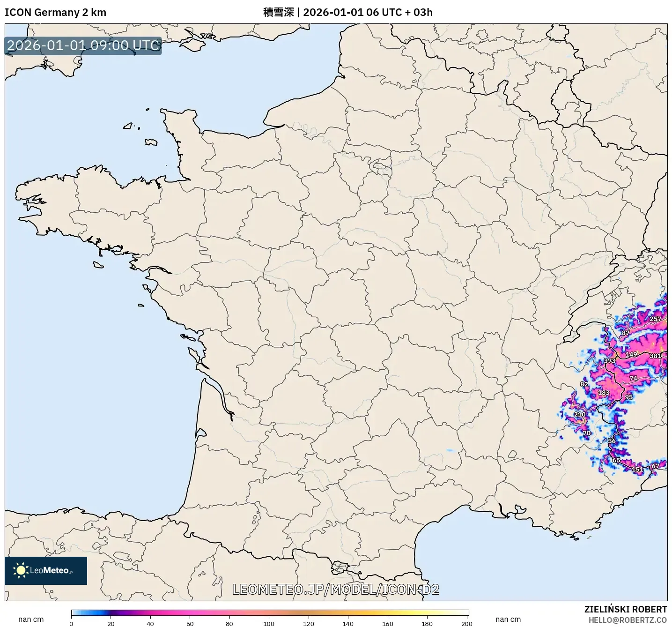Click the LeoMeteo sun logo

click(21, 570)
